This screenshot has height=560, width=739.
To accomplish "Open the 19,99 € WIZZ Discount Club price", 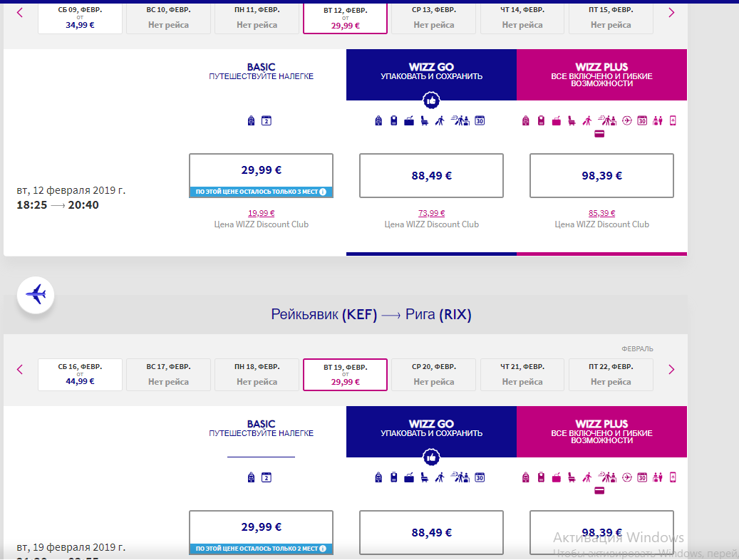I will click(x=261, y=213).
